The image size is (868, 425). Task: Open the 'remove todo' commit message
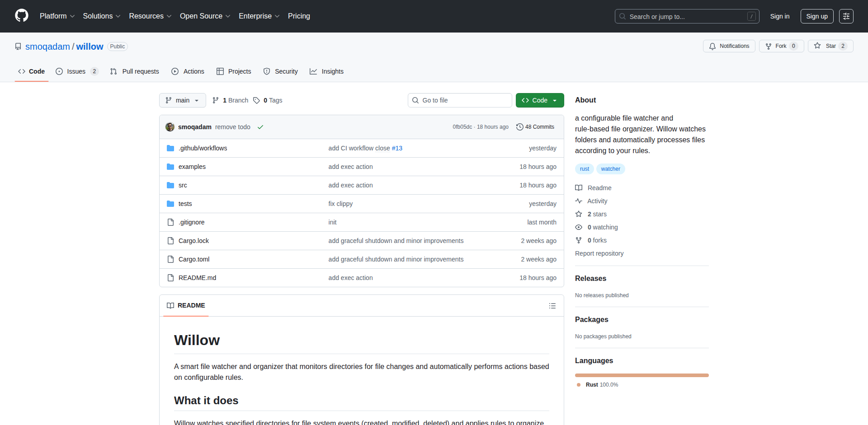(233, 127)
